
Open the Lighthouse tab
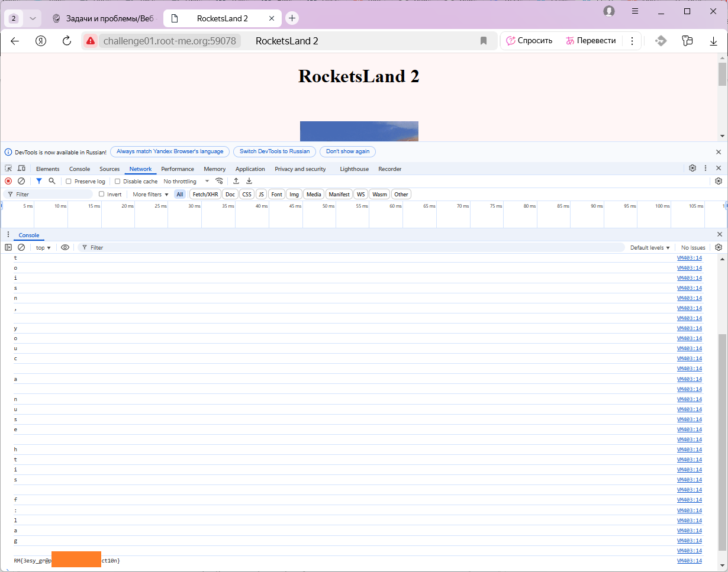[x=355, y=169]
